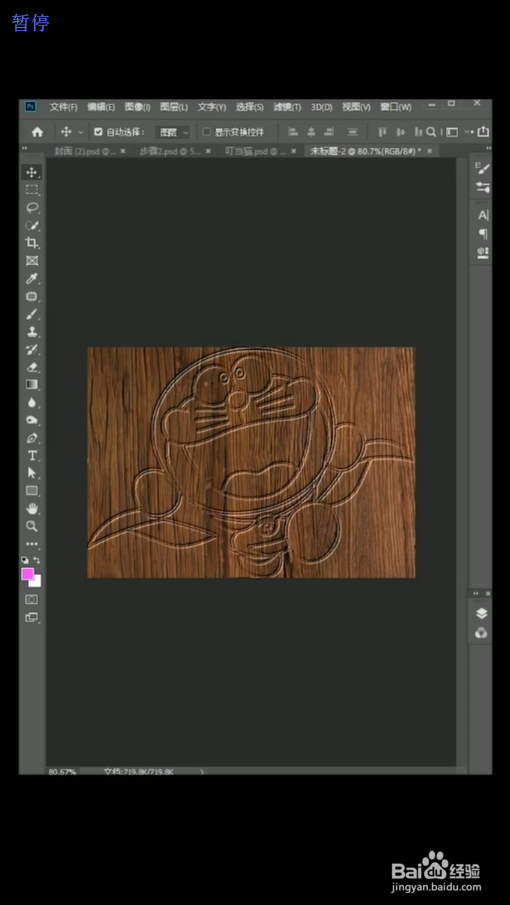Image resolution: width=510 pixels, height=905 pixels.
Task: Select the Gradient tool
Action: (x=32, y=384)
